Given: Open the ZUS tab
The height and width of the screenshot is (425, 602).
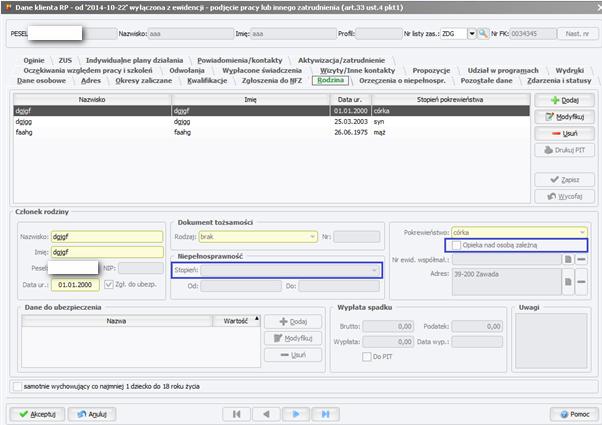Looking at the screenshot, I should click(x=65, y=60).
